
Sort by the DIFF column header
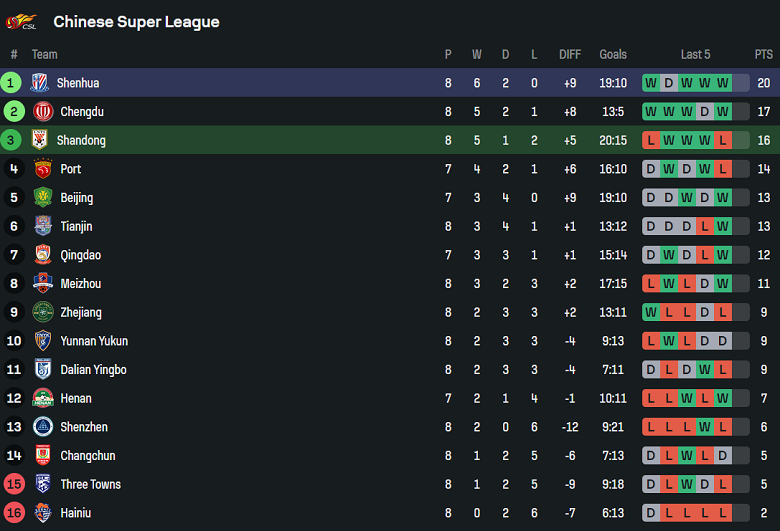coord(570,55)
